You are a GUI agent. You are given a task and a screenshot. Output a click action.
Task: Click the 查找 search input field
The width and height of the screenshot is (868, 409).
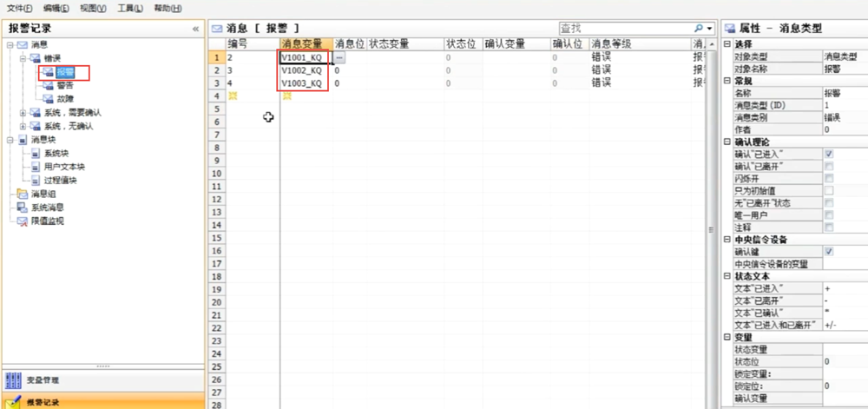(623, 29)
